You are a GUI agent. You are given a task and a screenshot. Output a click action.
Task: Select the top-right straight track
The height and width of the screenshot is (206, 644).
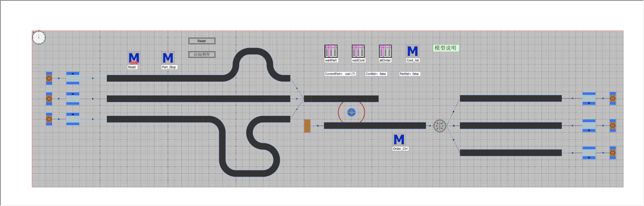[x=511, y=98]
